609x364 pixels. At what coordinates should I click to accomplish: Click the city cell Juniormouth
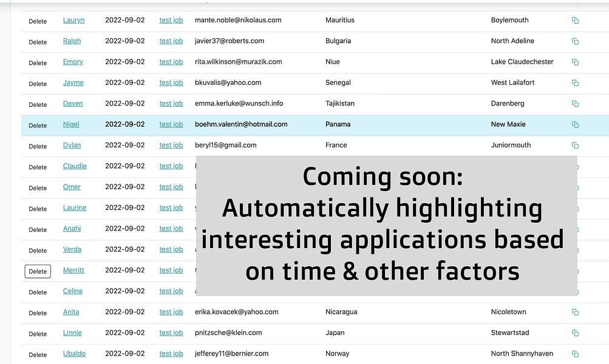pos(511,145)
